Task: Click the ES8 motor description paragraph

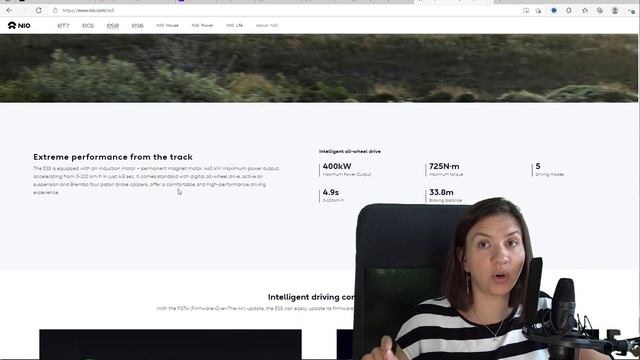Action: click(156, 180)
